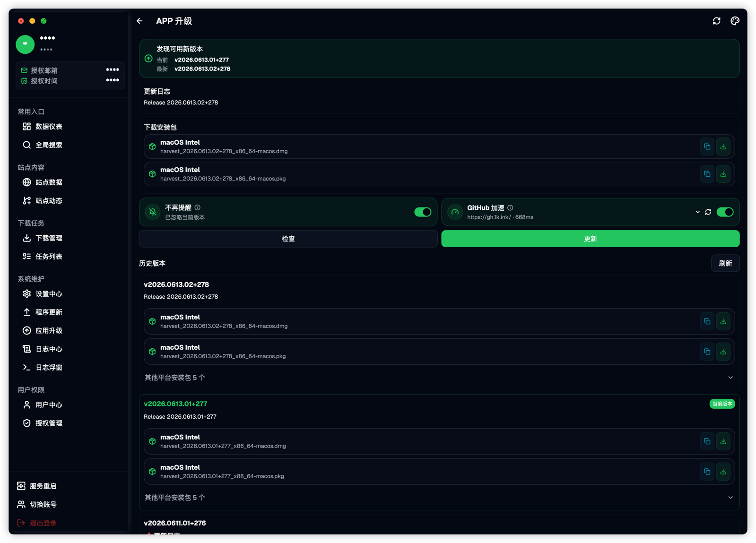Screen dimensions: 756x543
Task: Click the 检查 button
Action: point(288,239)
